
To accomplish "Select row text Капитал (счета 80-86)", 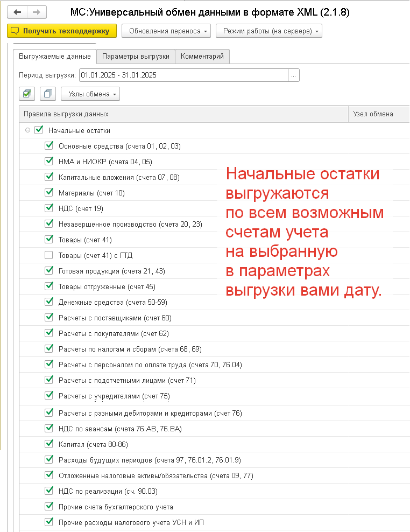I will 93,444.
